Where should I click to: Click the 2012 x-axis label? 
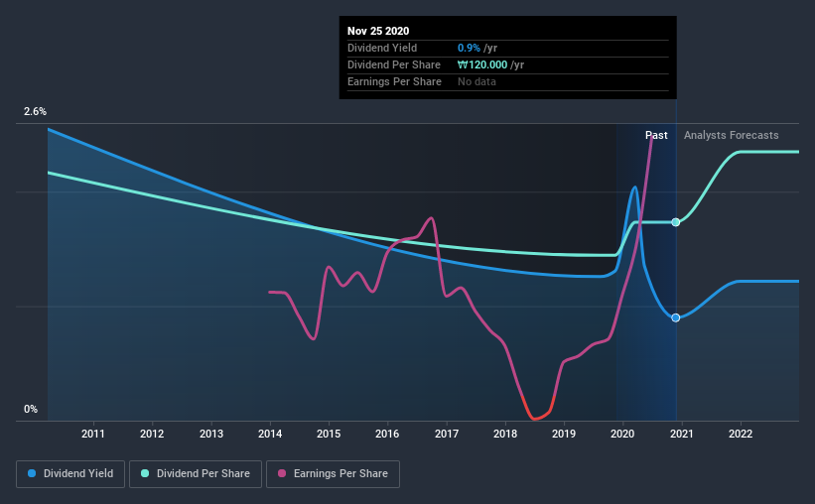[152, 434]
